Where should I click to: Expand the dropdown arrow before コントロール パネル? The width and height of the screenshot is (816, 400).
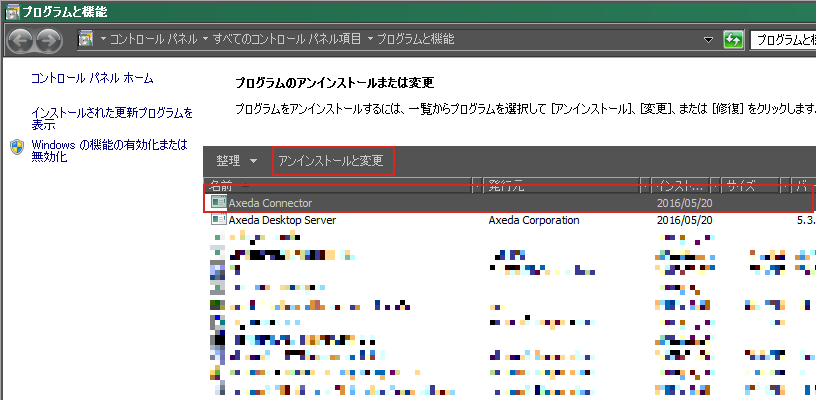coord(103,39)
